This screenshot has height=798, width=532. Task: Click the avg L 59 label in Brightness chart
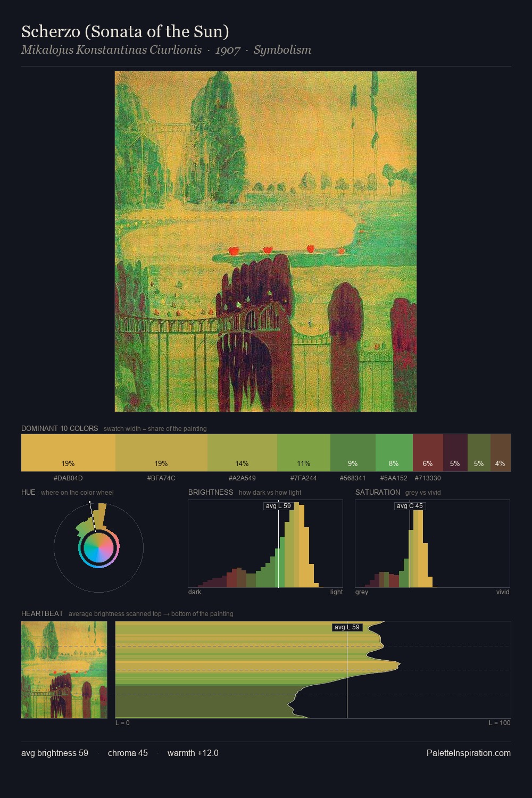278,506
